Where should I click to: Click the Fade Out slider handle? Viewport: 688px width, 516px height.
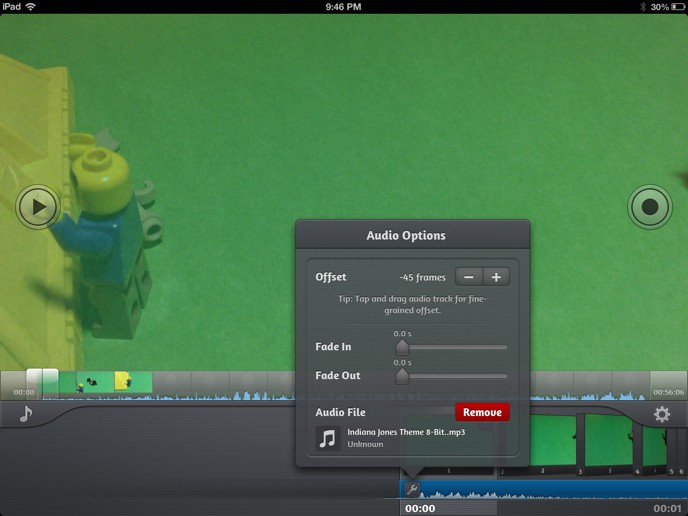tap(402, 376)
